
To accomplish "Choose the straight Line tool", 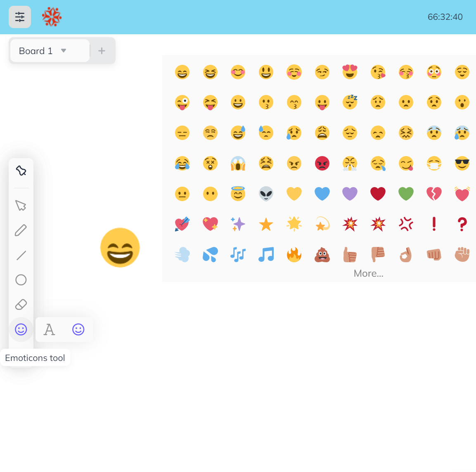I will click(21, 255).
